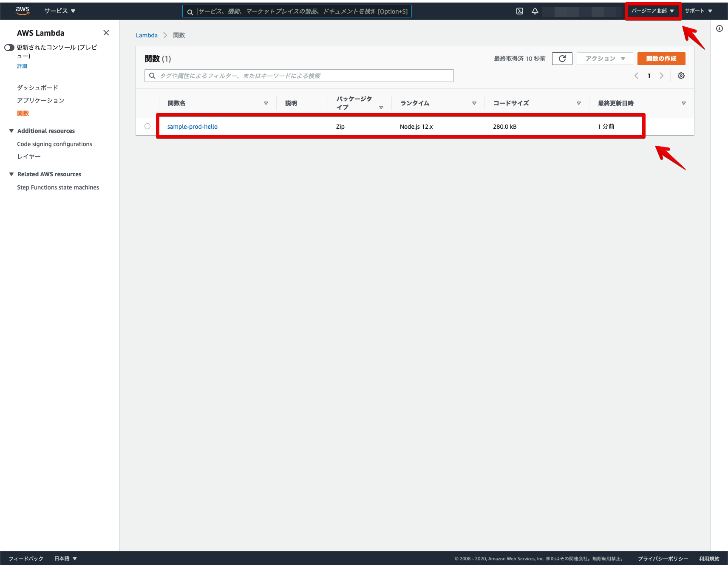Click フィードバック in the footer

(x=26, y=559)
